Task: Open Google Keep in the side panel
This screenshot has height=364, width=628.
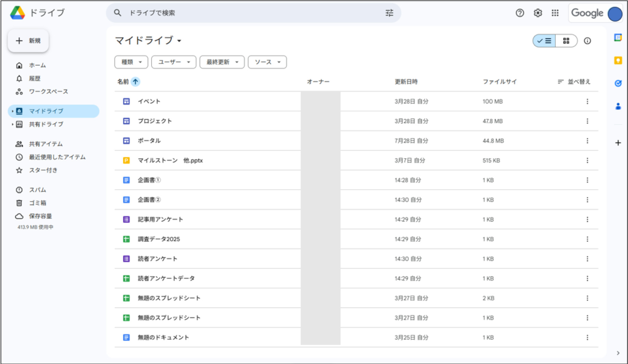Action: [x=618, y=61]
